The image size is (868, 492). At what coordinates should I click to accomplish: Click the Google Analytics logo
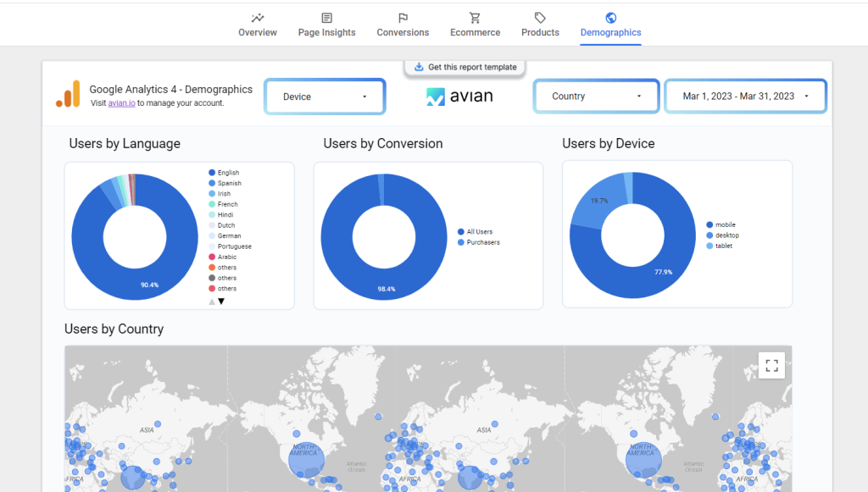tap(66, 95)
